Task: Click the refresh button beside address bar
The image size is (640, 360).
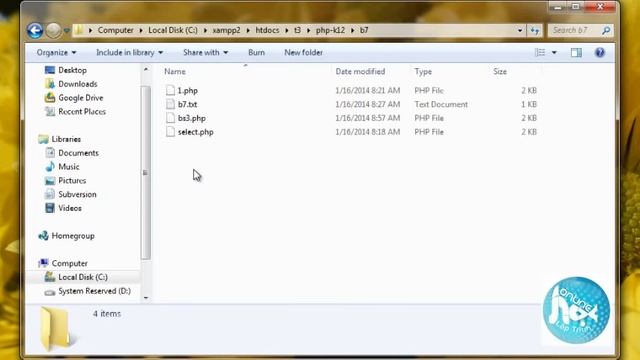Action: [x=535, y=30]
